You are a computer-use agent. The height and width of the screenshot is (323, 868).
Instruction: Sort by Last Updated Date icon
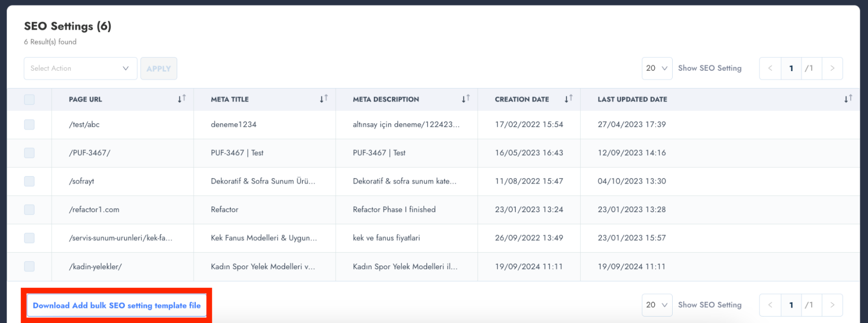click(x=848, y=99)
